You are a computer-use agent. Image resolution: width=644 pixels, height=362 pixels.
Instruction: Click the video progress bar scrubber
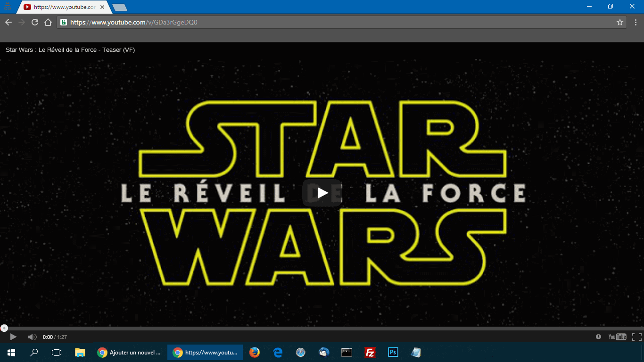(x=4, y=328)
